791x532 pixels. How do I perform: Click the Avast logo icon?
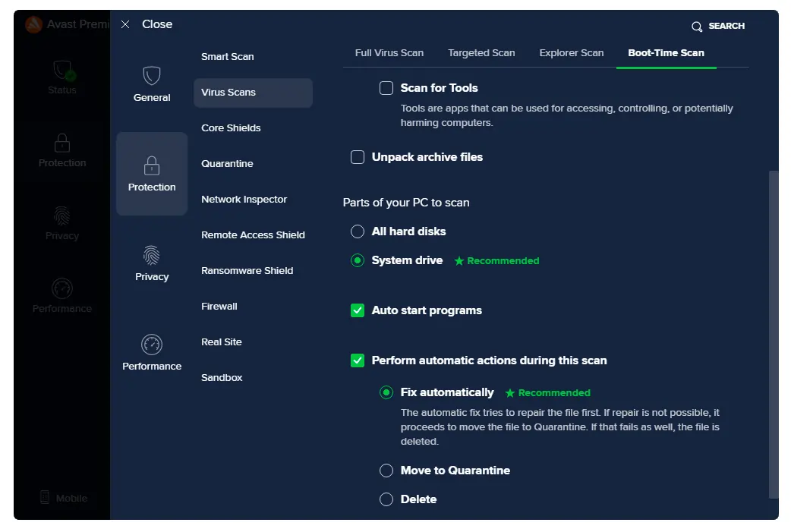[34, 24]
